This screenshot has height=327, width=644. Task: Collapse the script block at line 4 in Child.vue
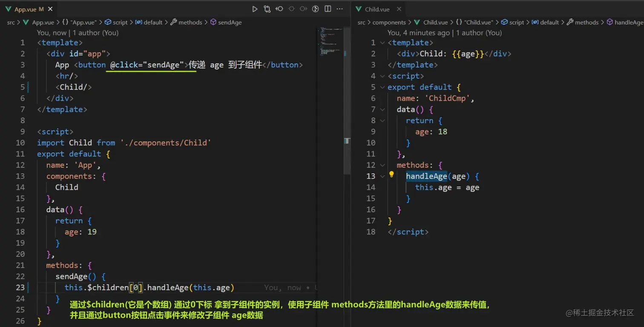pyautogui.click(x=382, y=76)
